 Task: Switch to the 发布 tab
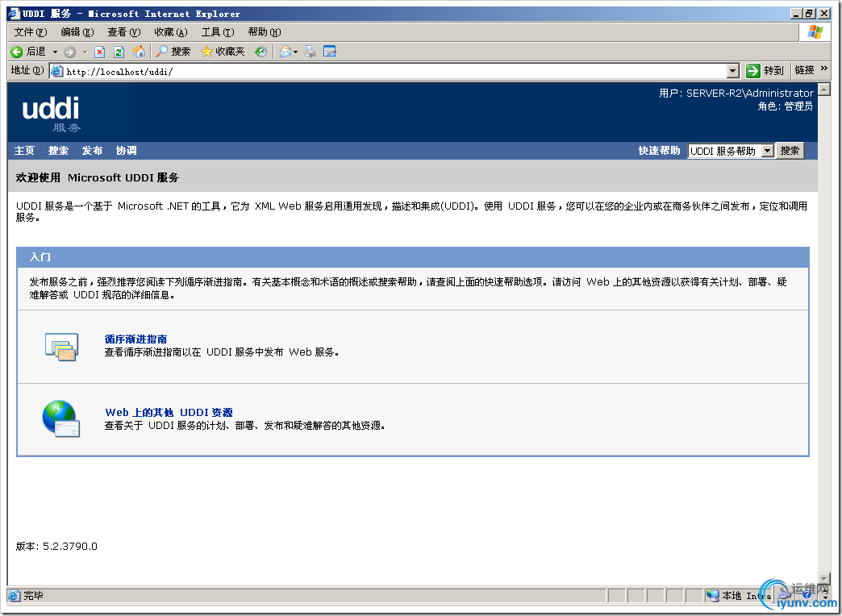point(92,151)
